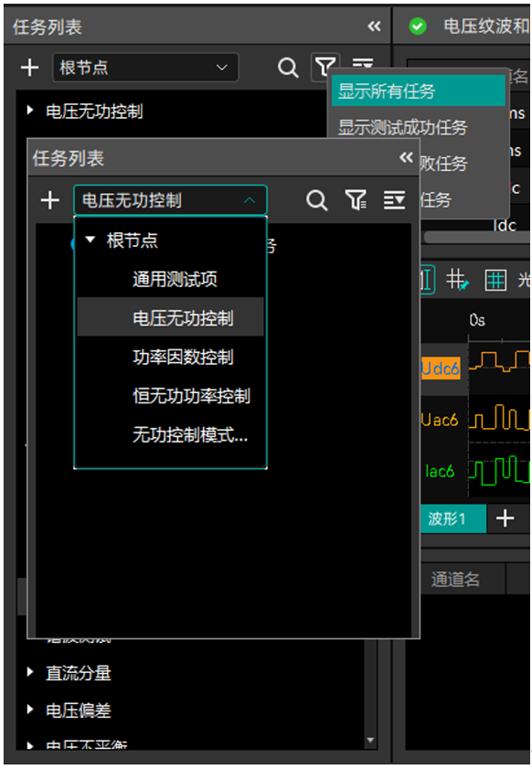Close the open 电压无功控制 combo box
This screenshot has height=769, width=532.
pyautogui.click(x=170, y=200)
